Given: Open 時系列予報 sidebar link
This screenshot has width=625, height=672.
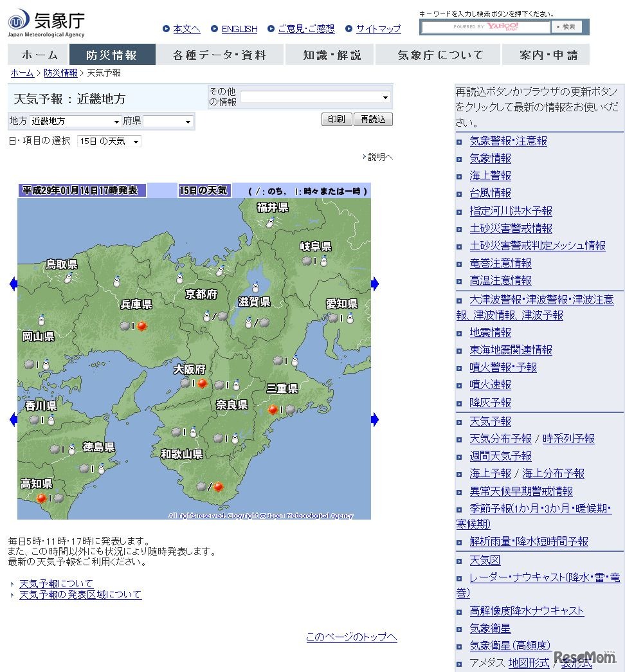Looking at the screenshot, I should (568, 439).
